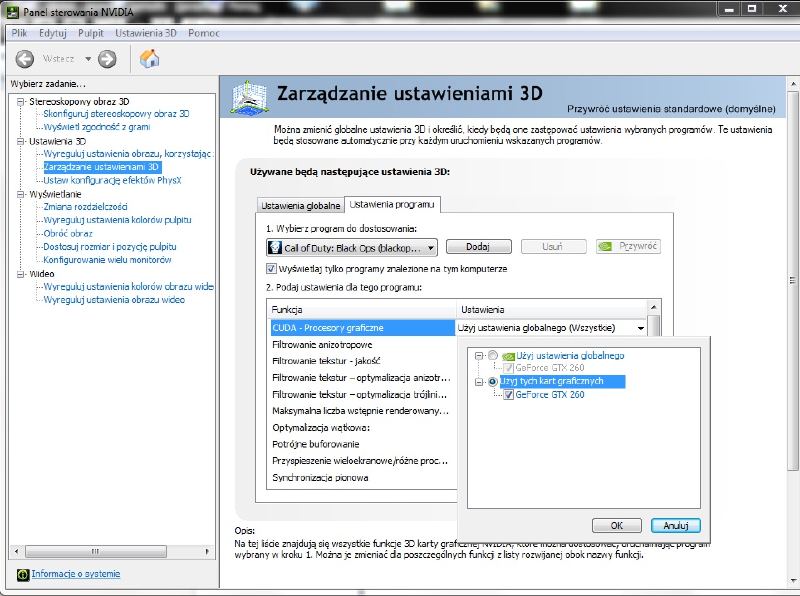Click left panel scroll right arrow

[x=207, y=552]
